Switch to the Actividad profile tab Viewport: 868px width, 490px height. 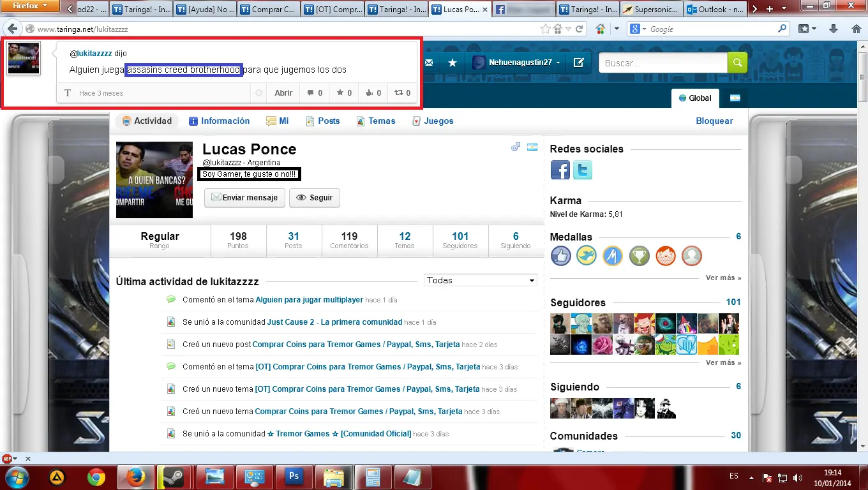tap(147, 121)
